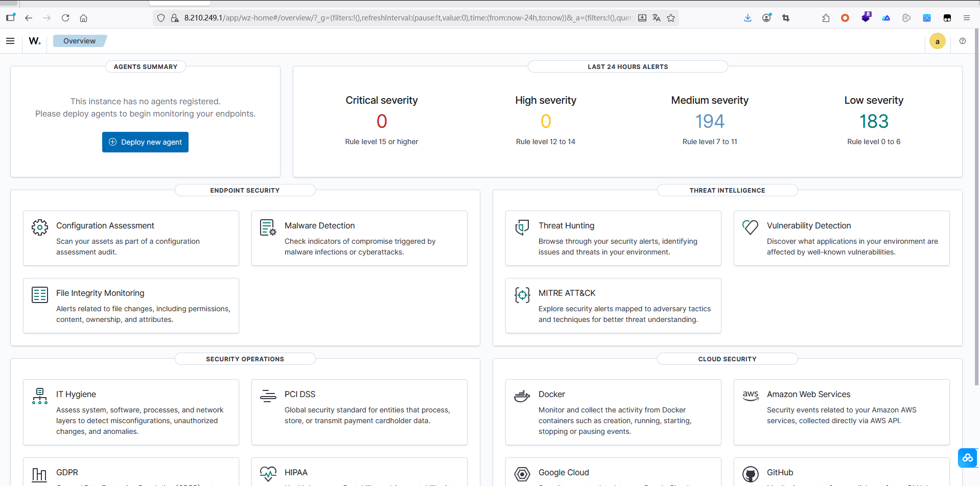980x486 pixels.
Task: Open the browser application menu
Action: pos(966,18)
